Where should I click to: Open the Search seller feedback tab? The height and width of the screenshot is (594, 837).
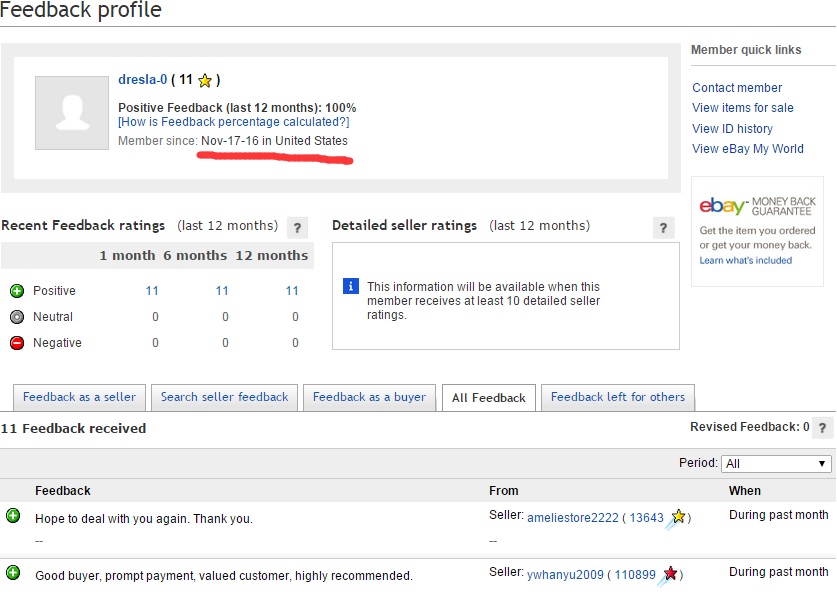224,397
